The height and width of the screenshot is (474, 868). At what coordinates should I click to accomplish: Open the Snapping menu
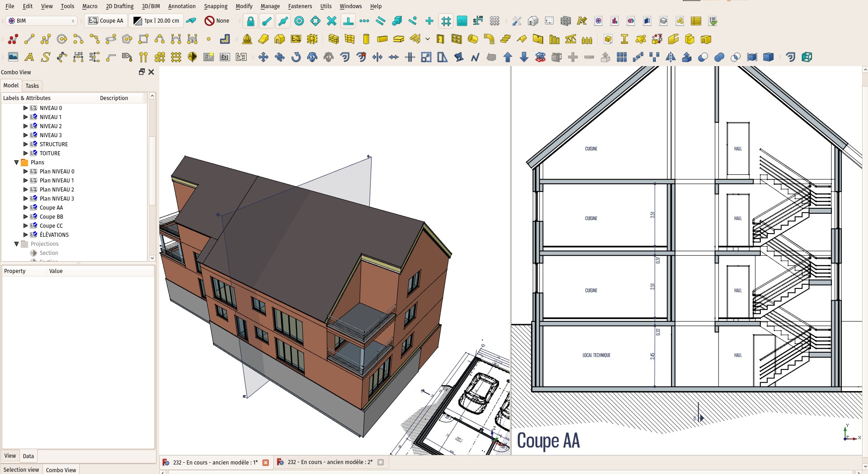(215, 6)
